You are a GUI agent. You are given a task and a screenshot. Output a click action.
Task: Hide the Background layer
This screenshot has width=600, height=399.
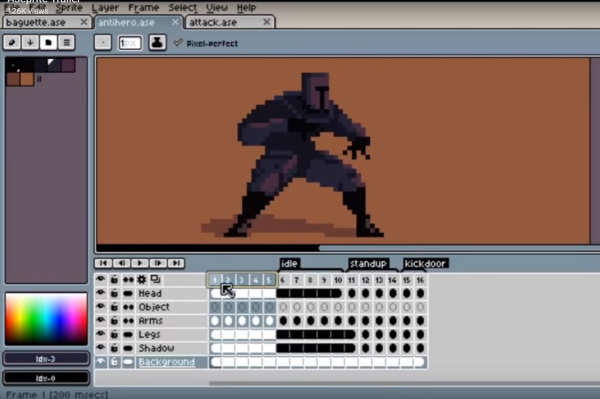click(101, 362)
